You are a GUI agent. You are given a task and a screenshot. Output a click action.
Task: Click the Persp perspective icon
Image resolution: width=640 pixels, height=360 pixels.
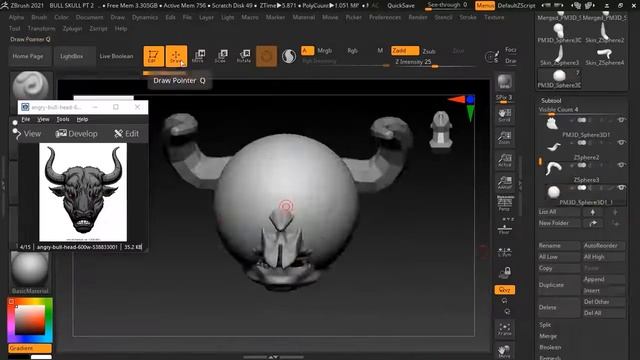click(x=504, y=204)
